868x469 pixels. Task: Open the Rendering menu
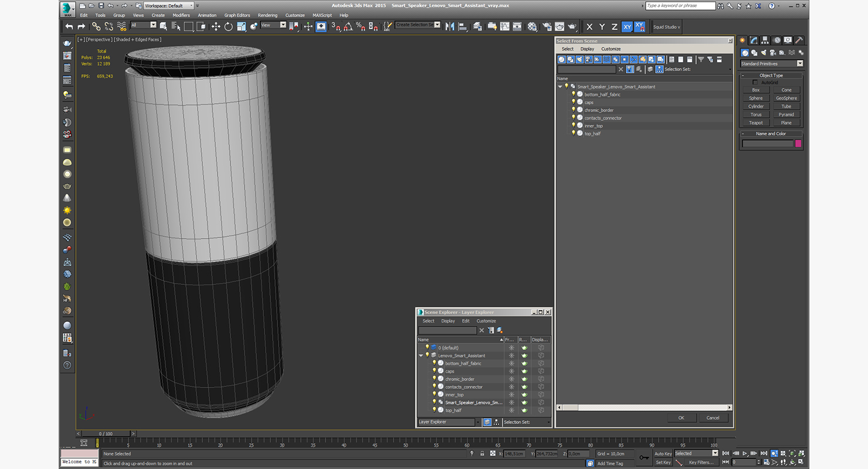point(267,15)
